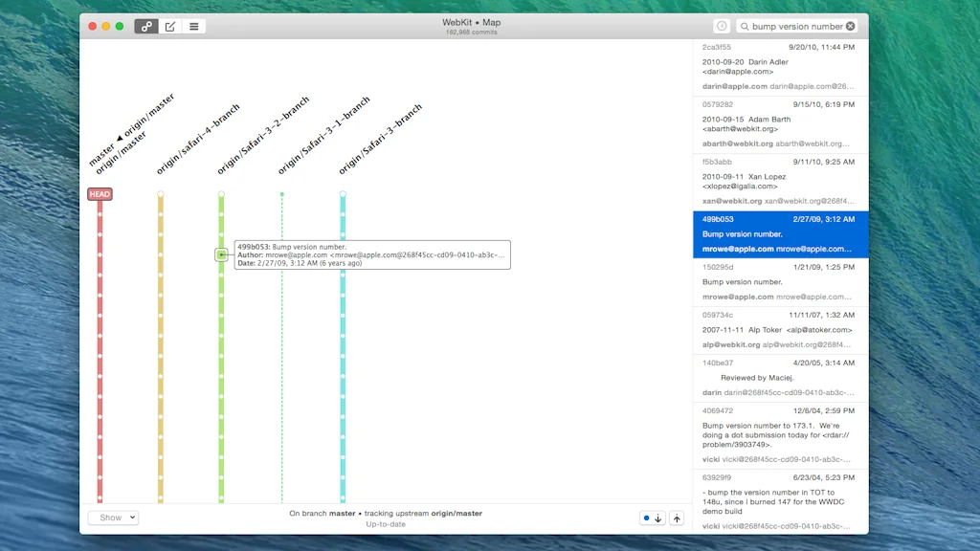Select commit 150295d in the results list
The height and width of the screenshot is (551, 980).
coord(780,282)
